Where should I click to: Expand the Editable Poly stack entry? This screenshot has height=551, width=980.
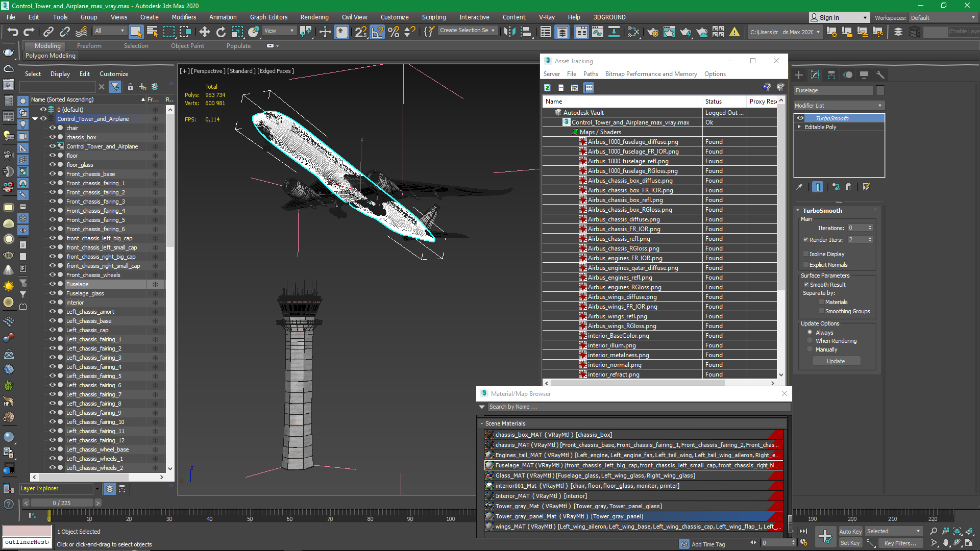click(799, 127)
